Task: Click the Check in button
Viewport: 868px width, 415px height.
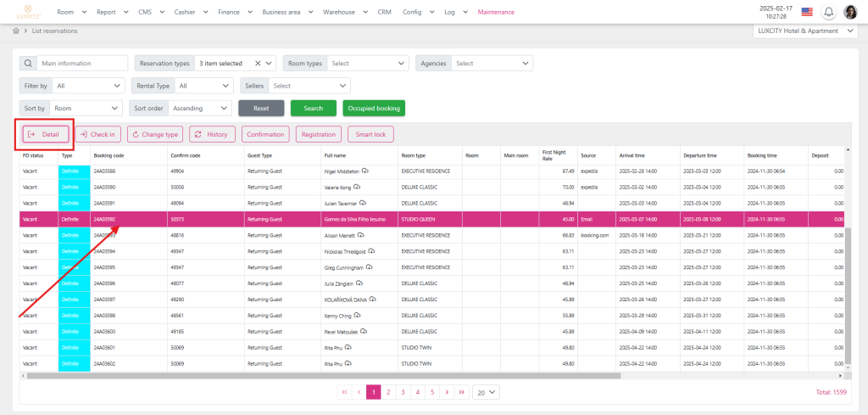Action: 97,134
